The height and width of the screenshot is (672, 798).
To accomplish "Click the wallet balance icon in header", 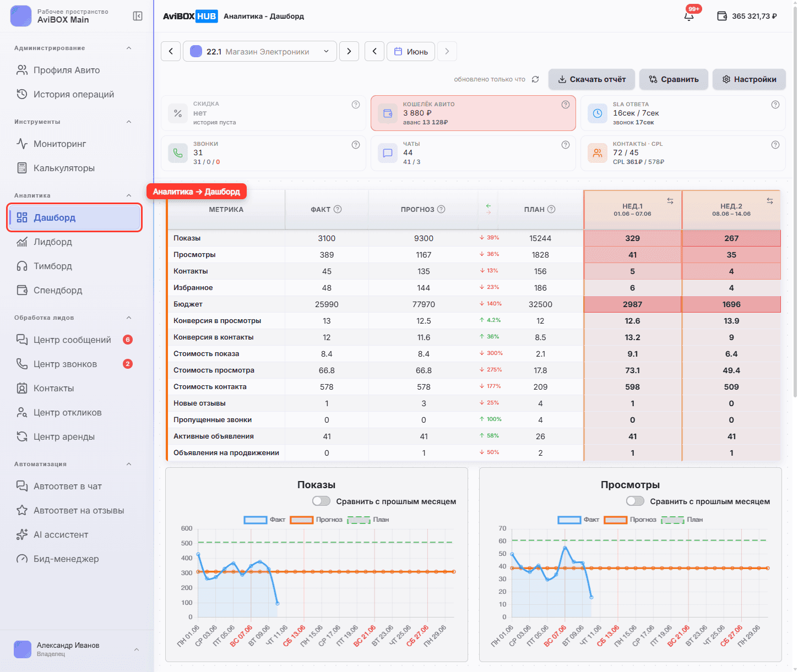I will [722, 16].
